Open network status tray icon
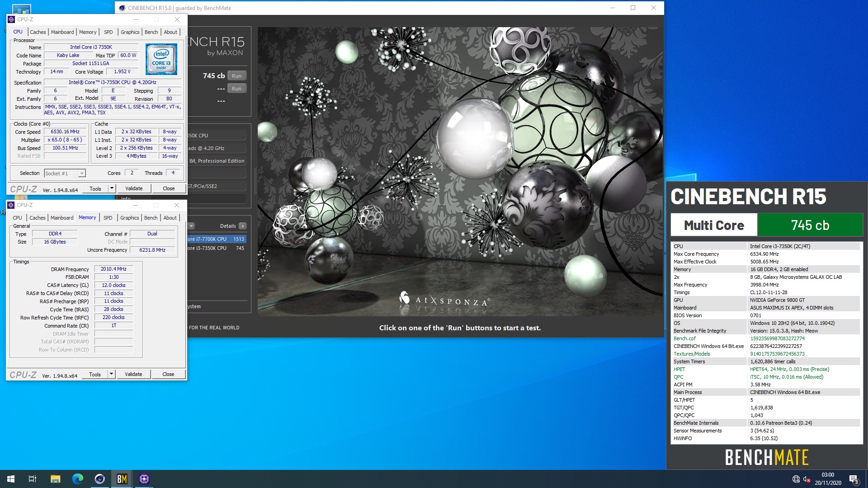This screenshot has height=488, width=868. coord(796,479)
